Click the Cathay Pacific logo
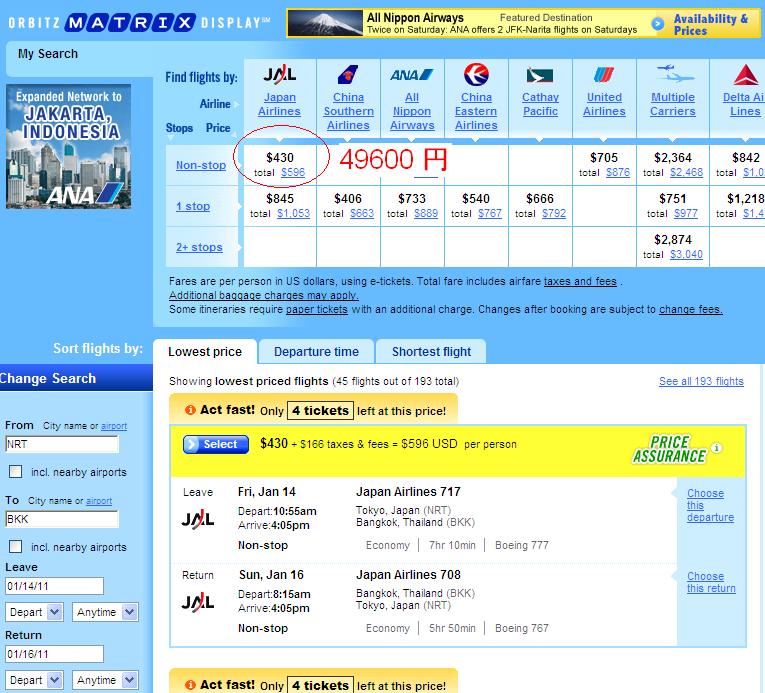Viewport: 765px width, 693px height. point(540,75)
